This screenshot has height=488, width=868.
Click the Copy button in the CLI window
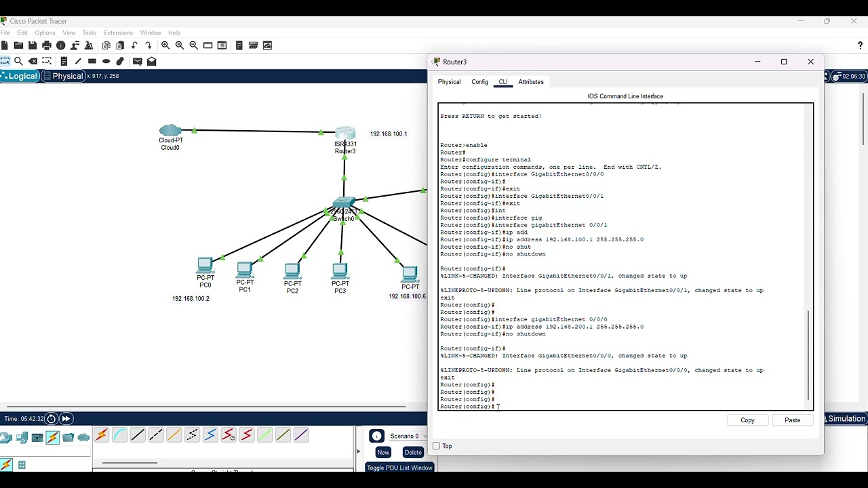(x=747, y=420)
